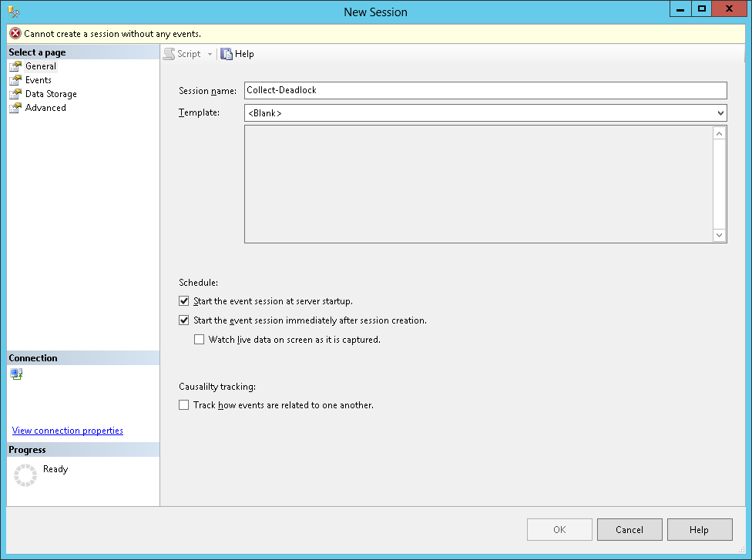Edit the Session name field

pos(485,90)
